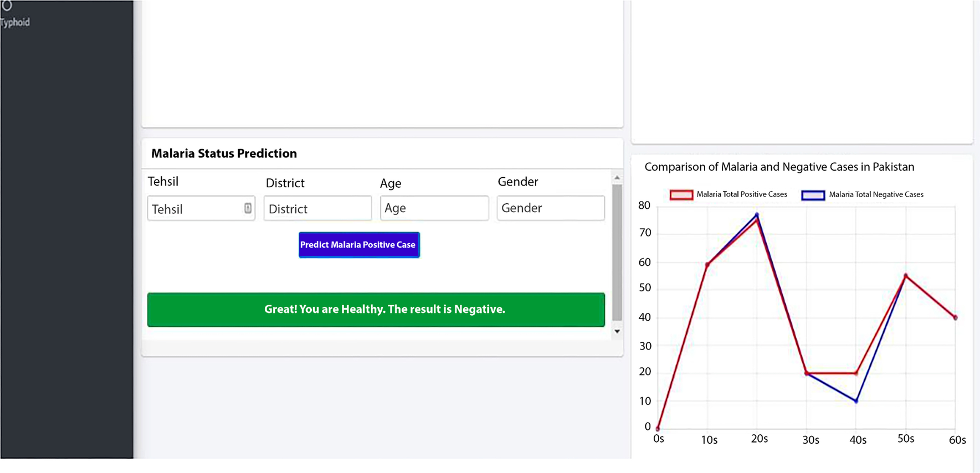Click the Malaria Total Positive Cases legend label
980x473 pixels.
point(742,194)
